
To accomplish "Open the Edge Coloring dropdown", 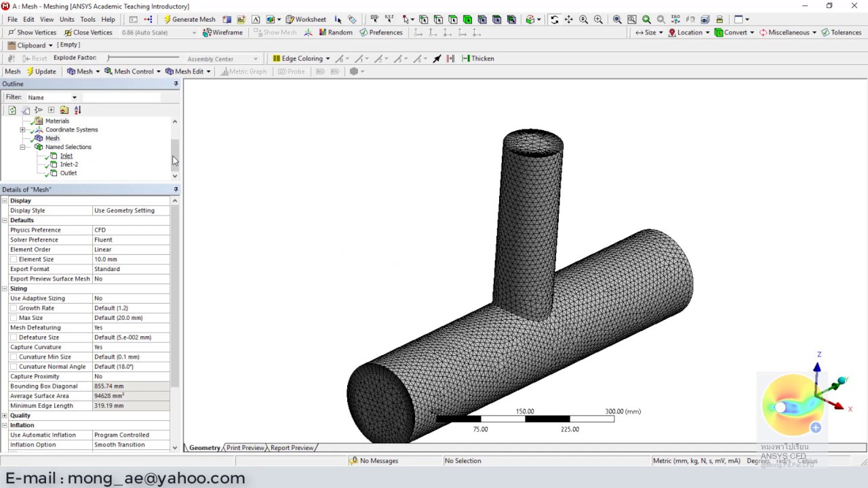I will tap(301, 58).
